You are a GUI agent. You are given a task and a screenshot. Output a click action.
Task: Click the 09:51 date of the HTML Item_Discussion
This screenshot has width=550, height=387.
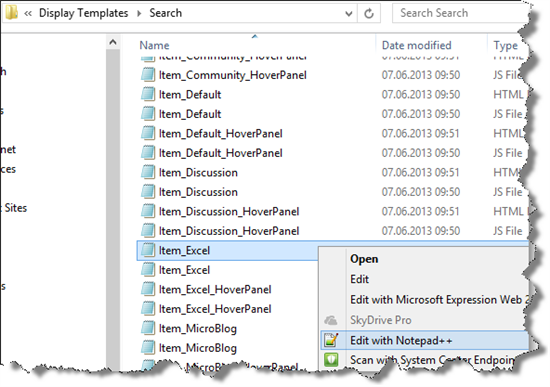(421, 172)
